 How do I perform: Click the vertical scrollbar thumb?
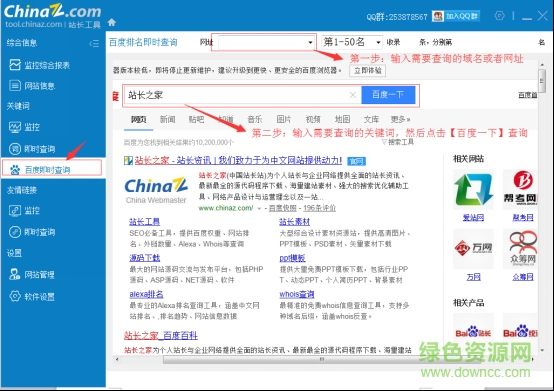coord(542,81)
